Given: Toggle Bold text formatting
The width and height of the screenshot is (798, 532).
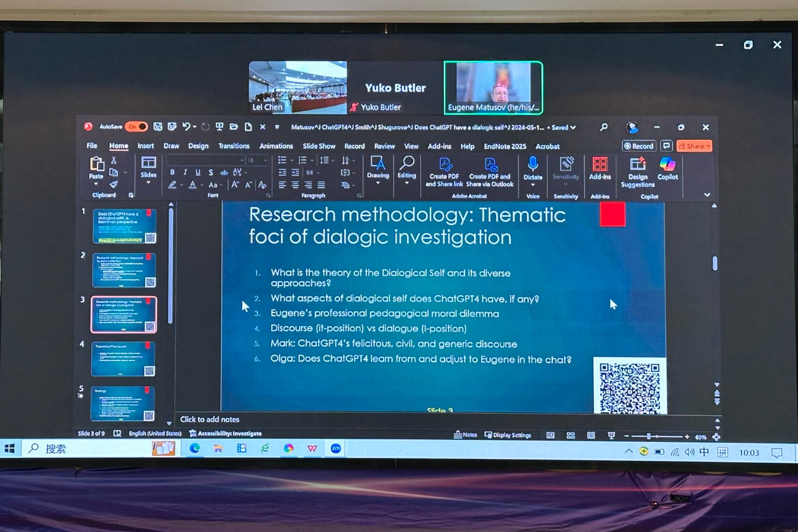Looking at the screenshot, I should point(172,172).
